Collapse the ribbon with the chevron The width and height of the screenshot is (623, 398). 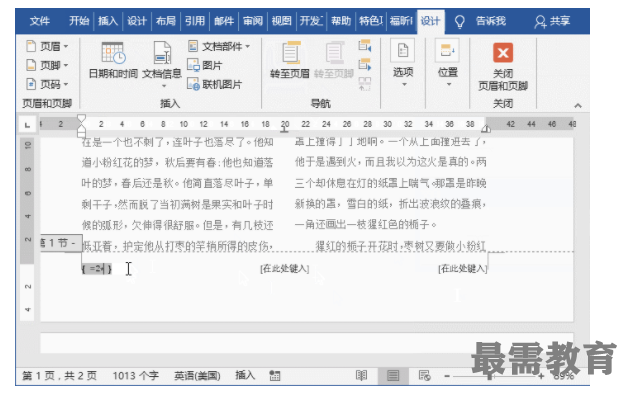578,106
